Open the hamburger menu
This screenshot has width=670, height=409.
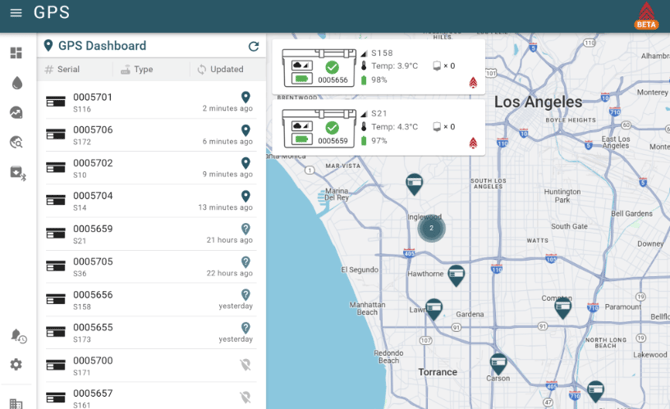[x=16, y=13]
